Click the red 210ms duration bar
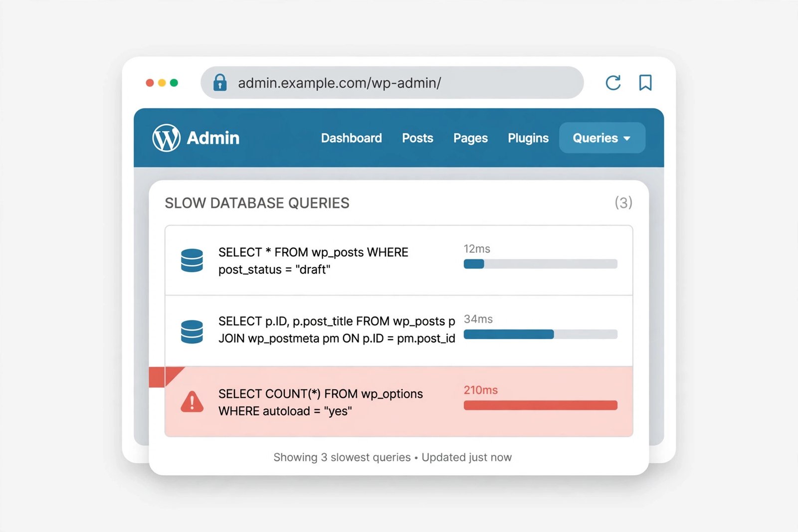 click(541, 405)
